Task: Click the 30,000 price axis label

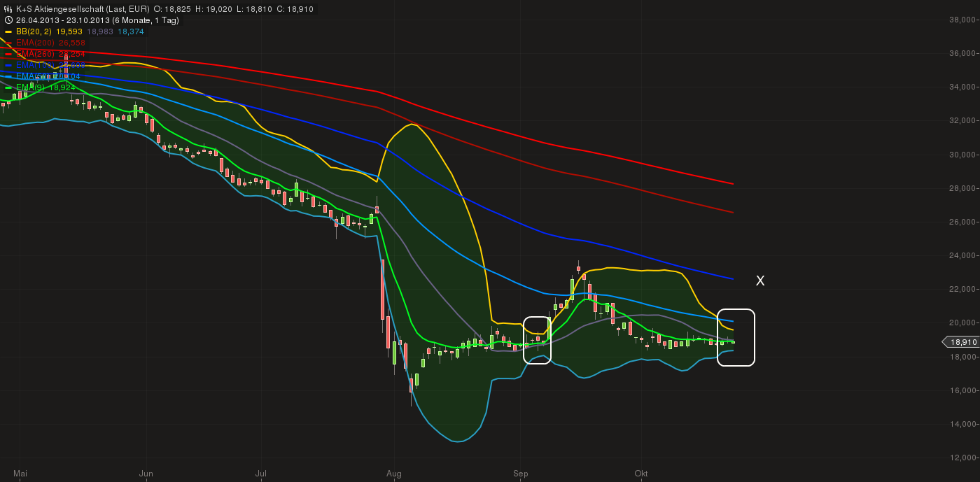Action: pyautogui.click(x=962, y=155)
